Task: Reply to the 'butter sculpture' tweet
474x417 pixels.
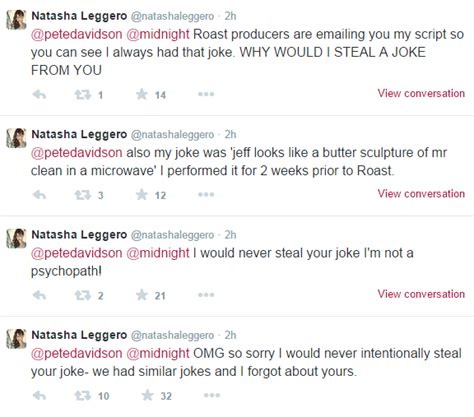Action: click(39, 195)
